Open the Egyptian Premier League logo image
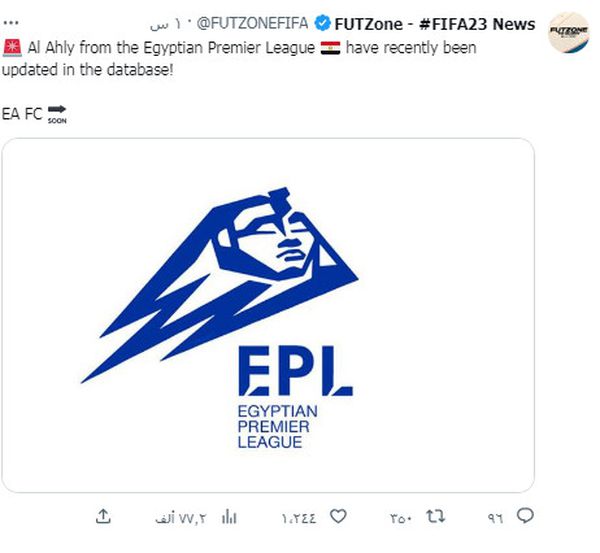 click(x=268, y=315)
